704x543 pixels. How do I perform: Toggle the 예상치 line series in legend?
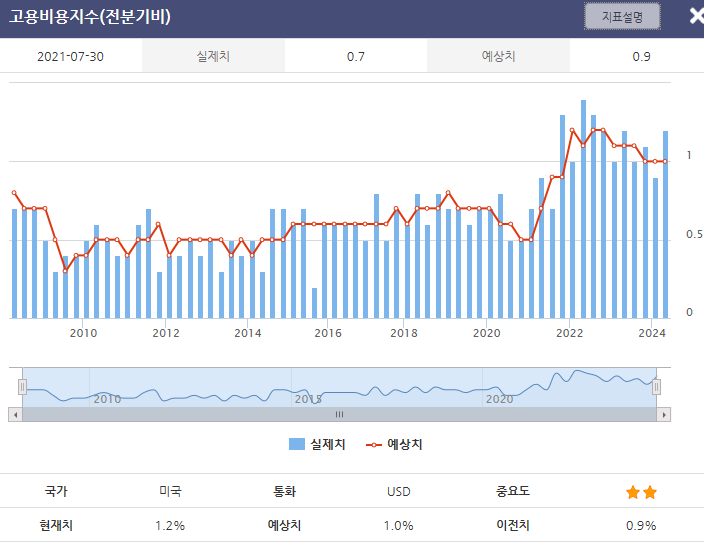pos(394,444)
